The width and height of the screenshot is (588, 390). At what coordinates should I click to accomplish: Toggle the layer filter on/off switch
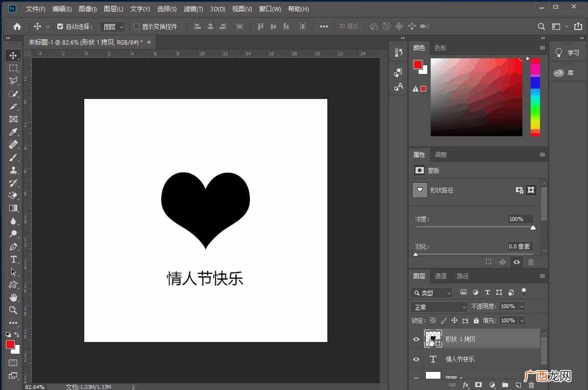coord(524,292)
